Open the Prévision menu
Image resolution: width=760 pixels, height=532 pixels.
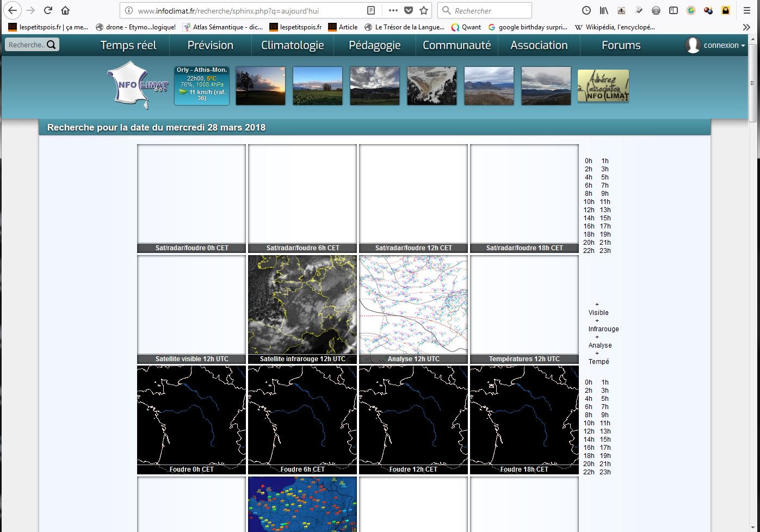(210, 45)
